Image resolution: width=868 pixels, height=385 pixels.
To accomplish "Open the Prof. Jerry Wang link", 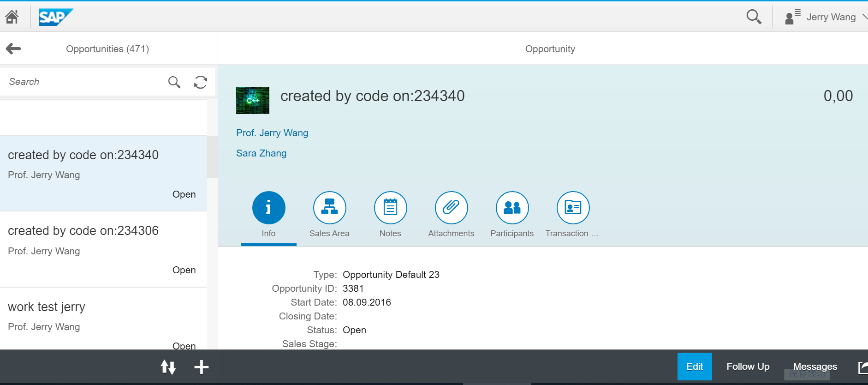I will [x=272, y=133].
